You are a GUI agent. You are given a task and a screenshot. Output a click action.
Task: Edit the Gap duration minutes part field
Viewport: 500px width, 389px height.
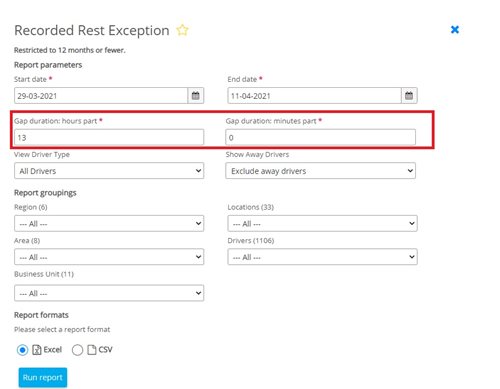[320, 137]
